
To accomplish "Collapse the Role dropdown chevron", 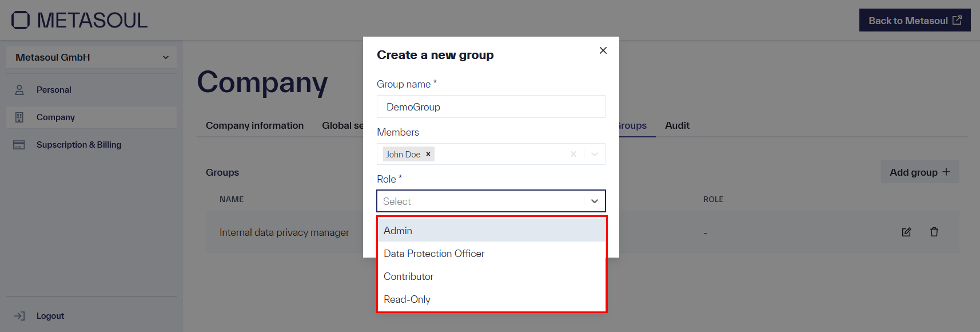I will coord(595,201).
